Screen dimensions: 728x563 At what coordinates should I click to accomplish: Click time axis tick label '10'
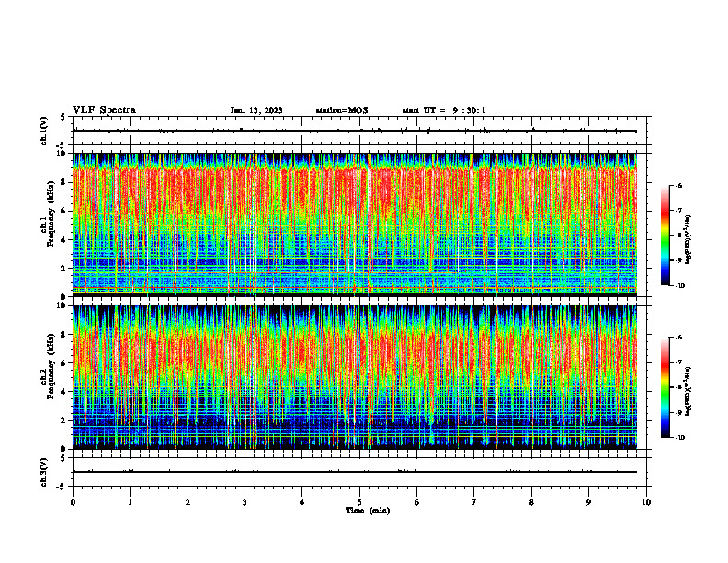coord(646,502)
